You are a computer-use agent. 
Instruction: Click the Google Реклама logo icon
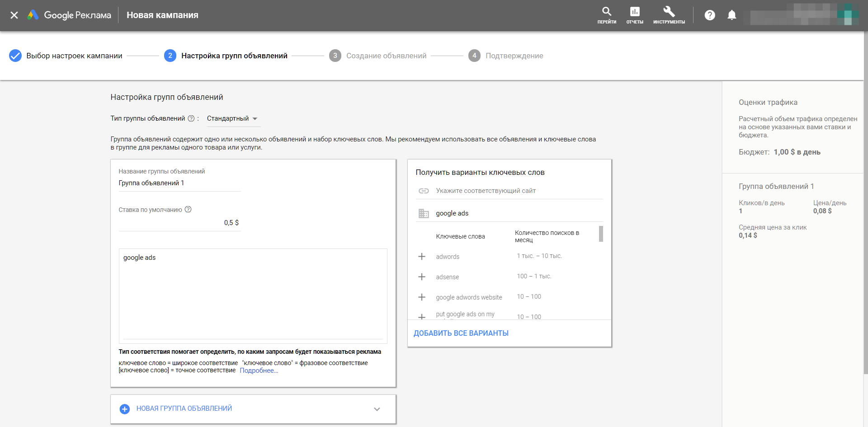pos(33,15)
